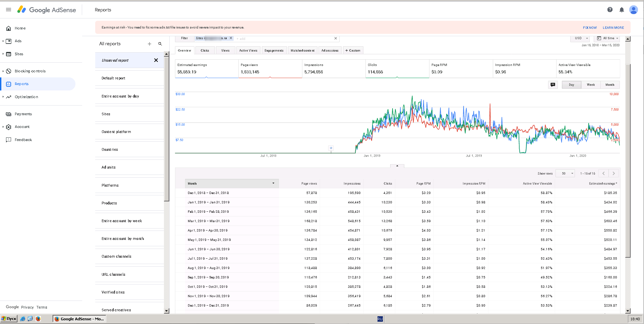Expand the Month dimension dropdown
644x324 pixels.
[273, 183]
